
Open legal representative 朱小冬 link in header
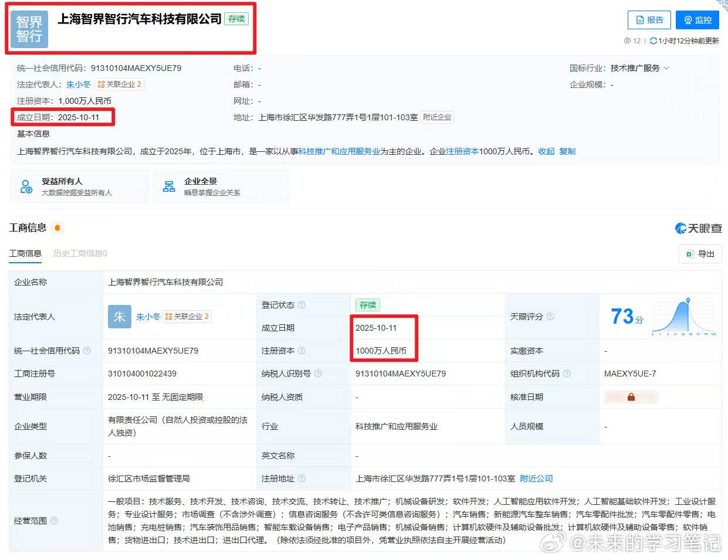click(79, 84)
